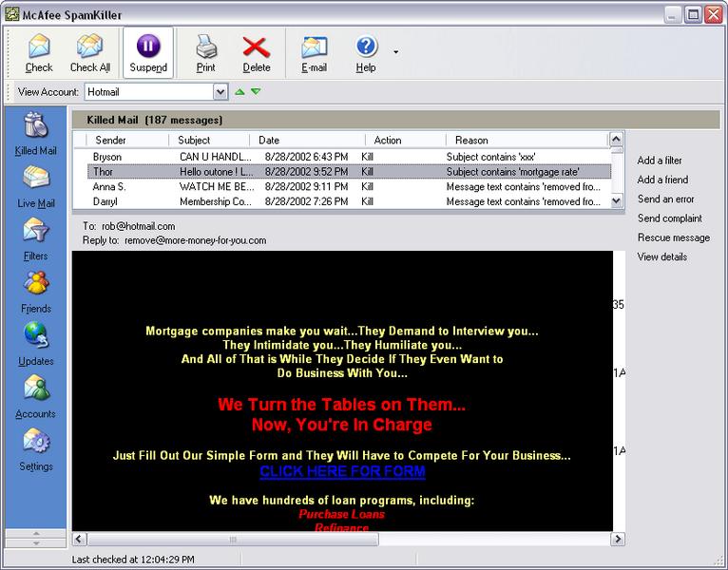Click Send complaint link
The width and height of the screenshot is (728, 570).
pos(669,218)
